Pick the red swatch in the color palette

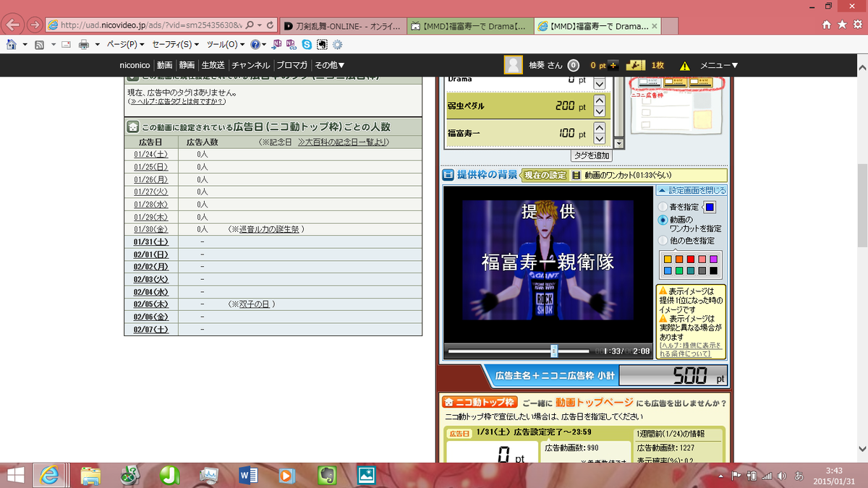pyautogui.click(x=690, y=260)
